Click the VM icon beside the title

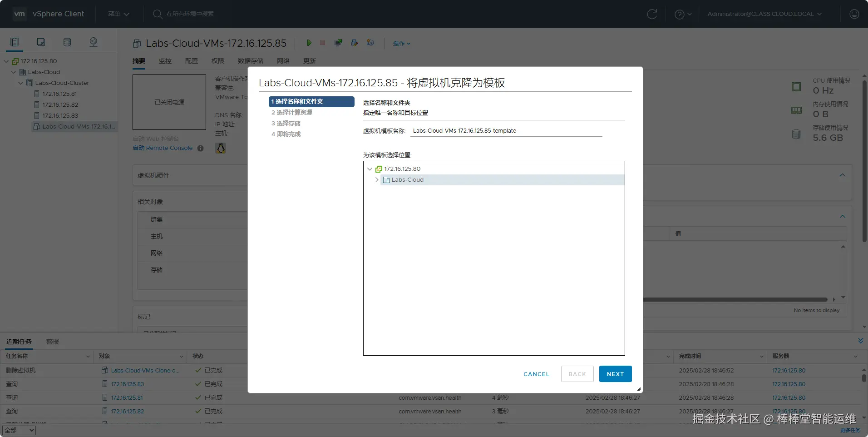(x=137, y=44)
